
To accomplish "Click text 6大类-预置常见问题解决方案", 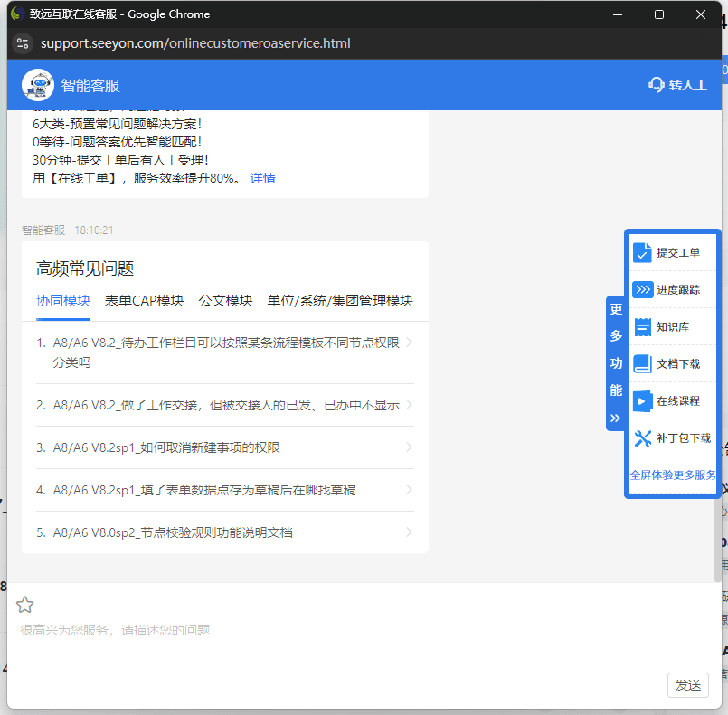I will point(117,124).
